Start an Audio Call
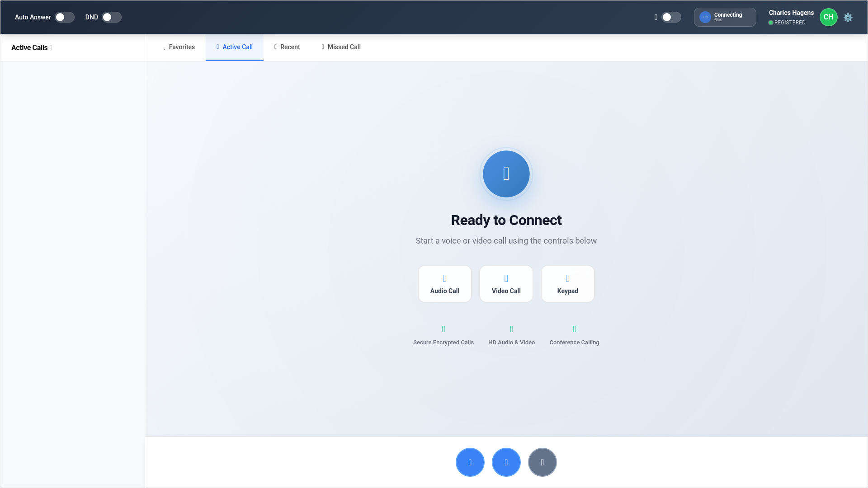This screenshot has height=488, width=868. click(445, 284)
